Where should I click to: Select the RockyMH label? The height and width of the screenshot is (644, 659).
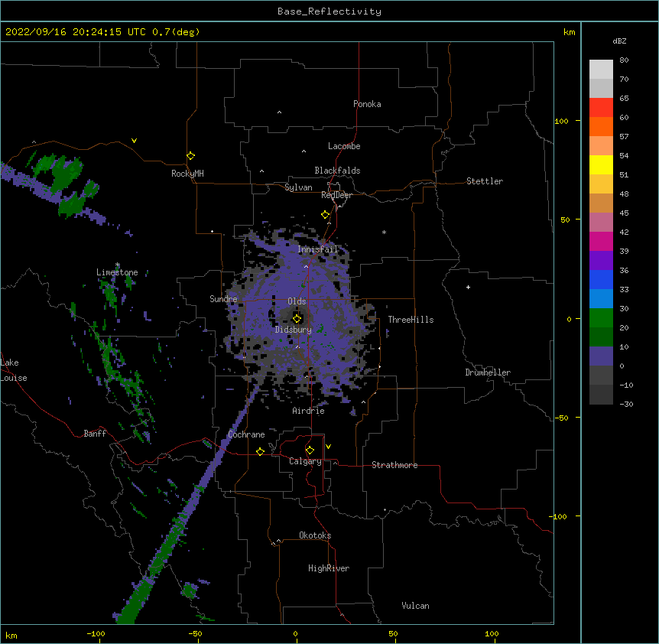coord(187,174)
